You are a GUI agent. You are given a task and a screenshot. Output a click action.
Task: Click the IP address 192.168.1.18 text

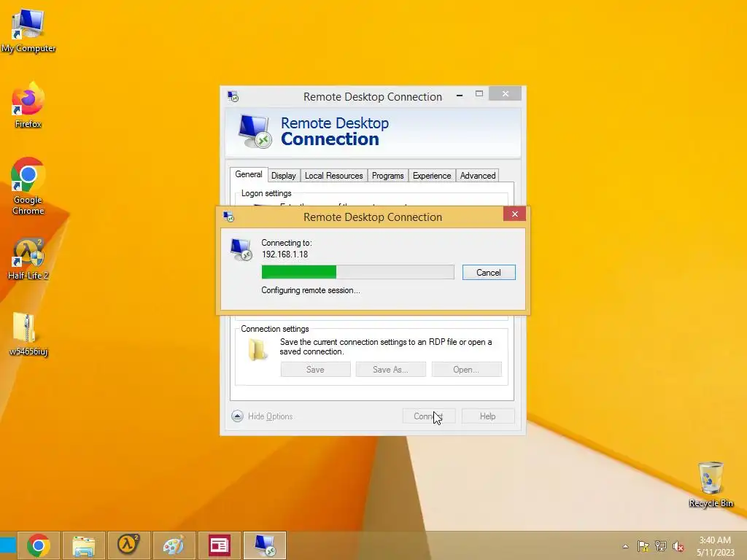click(285, 254)
